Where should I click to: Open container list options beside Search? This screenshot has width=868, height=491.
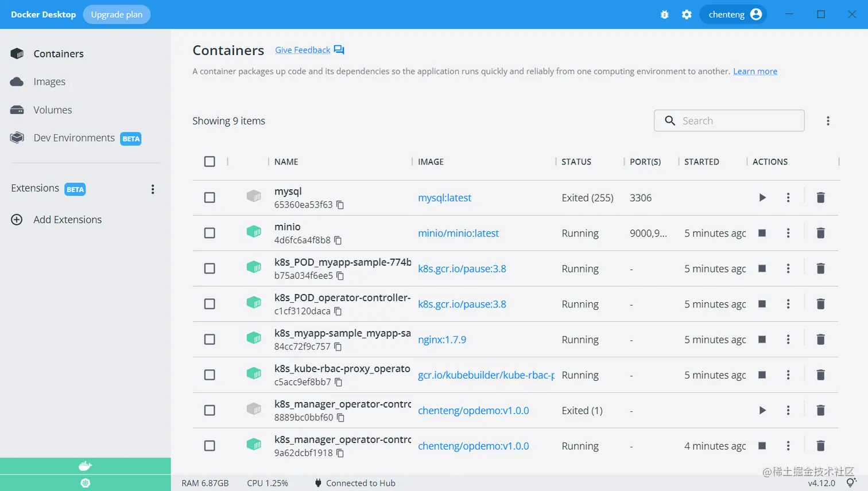[828, 121]
